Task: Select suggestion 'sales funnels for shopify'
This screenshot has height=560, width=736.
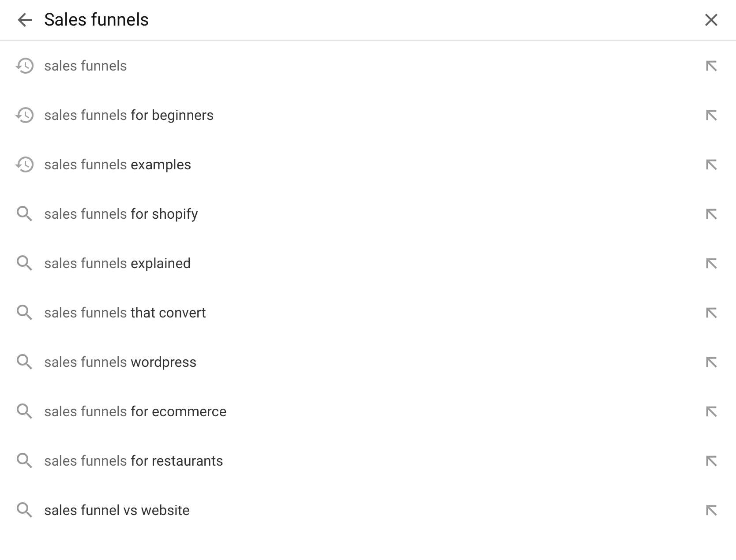Action: [x=121, y=214]
